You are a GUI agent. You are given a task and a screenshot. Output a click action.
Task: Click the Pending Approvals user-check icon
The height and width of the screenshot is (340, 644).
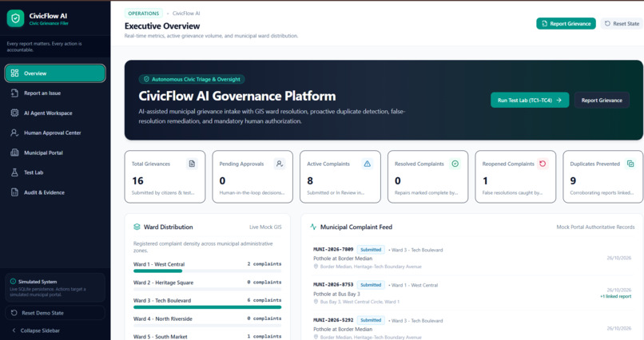280,164
